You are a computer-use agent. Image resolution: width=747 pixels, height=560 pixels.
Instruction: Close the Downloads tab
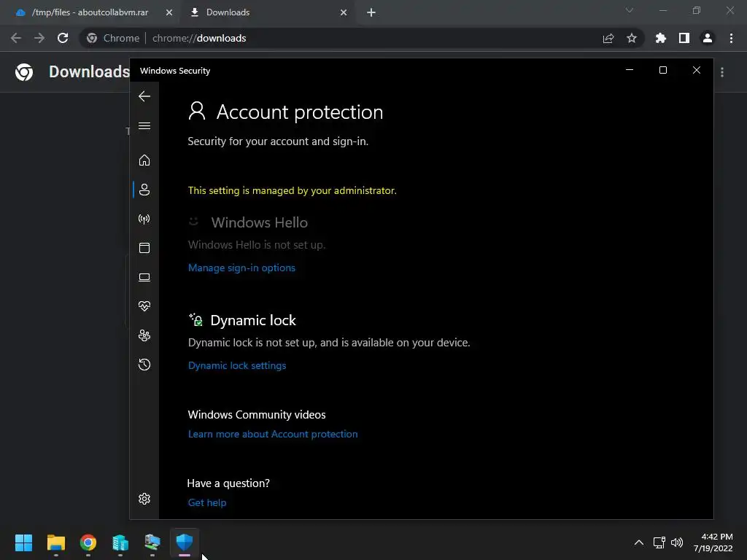point(344,12)
